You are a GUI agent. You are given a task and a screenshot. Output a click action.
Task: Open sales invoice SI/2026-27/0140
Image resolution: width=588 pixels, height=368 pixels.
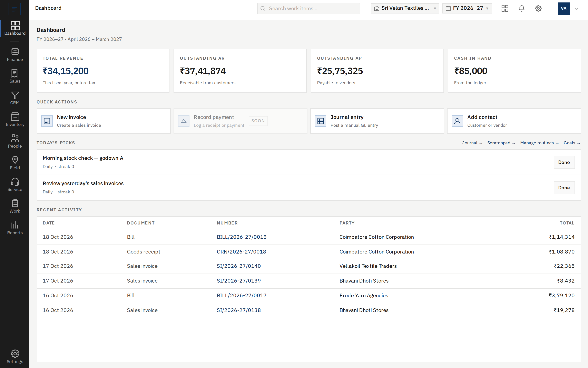tap(239, 266)
